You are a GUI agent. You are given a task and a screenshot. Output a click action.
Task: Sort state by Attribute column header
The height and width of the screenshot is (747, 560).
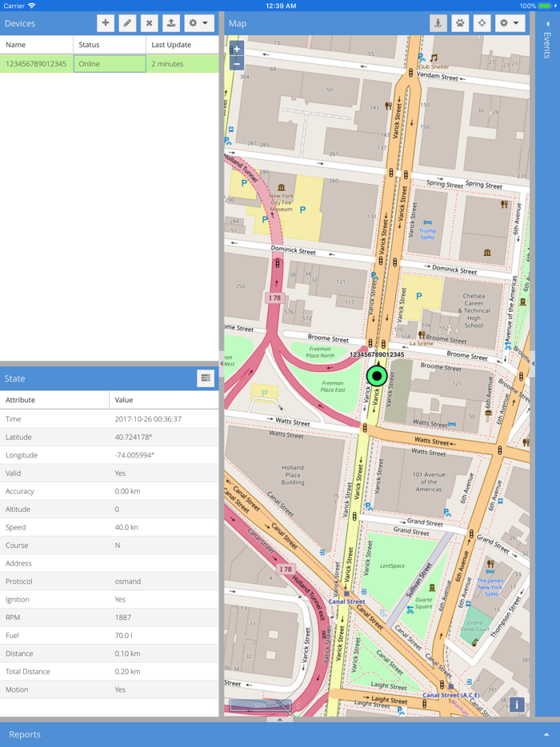point(54,400)
